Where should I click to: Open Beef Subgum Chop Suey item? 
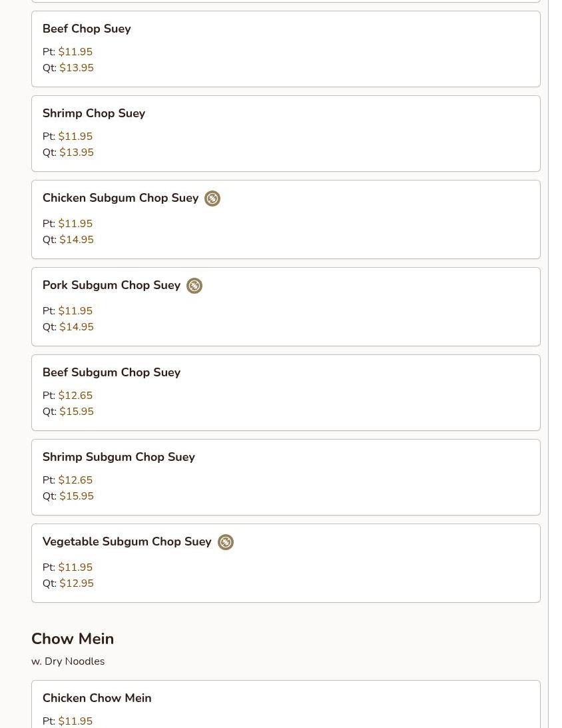point(111,372)
